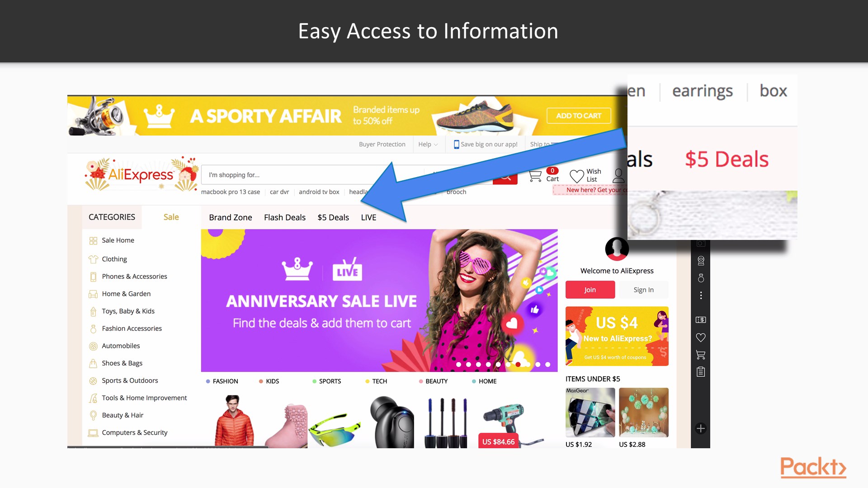
Task: Click the Sign In link
Action: [x=643, y=289]
